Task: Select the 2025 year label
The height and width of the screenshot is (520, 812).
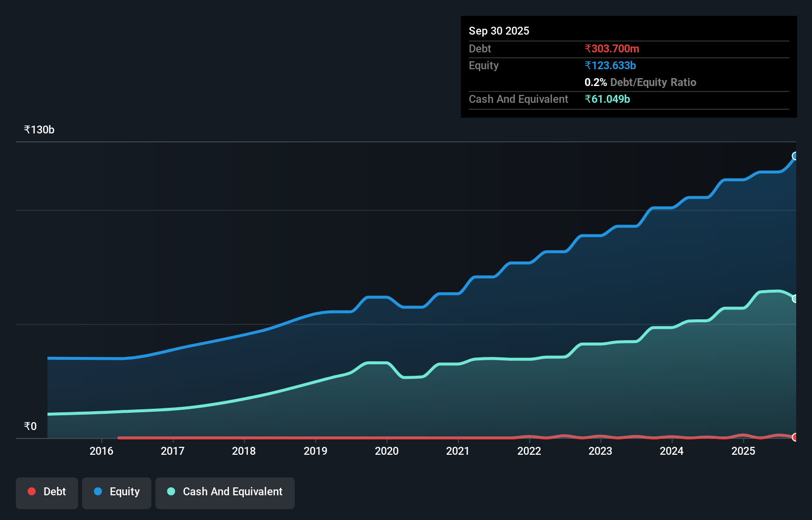Action: pos(744,451)
